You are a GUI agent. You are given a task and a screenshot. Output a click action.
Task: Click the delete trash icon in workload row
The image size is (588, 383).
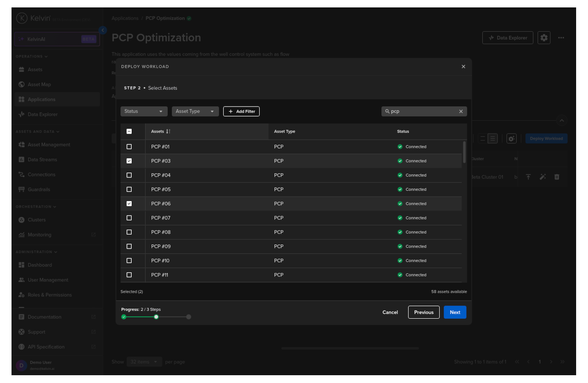pyautogui.click(x=556, y=177)
